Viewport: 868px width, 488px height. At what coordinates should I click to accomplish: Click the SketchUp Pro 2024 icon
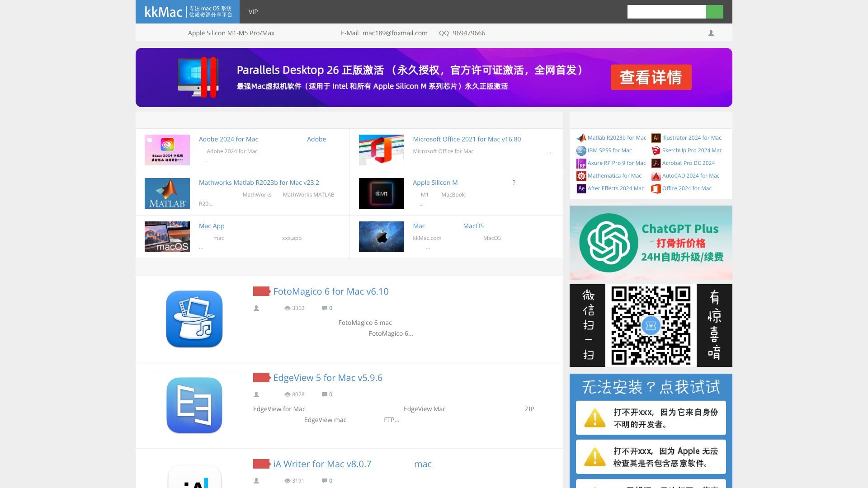click(656, 150)
